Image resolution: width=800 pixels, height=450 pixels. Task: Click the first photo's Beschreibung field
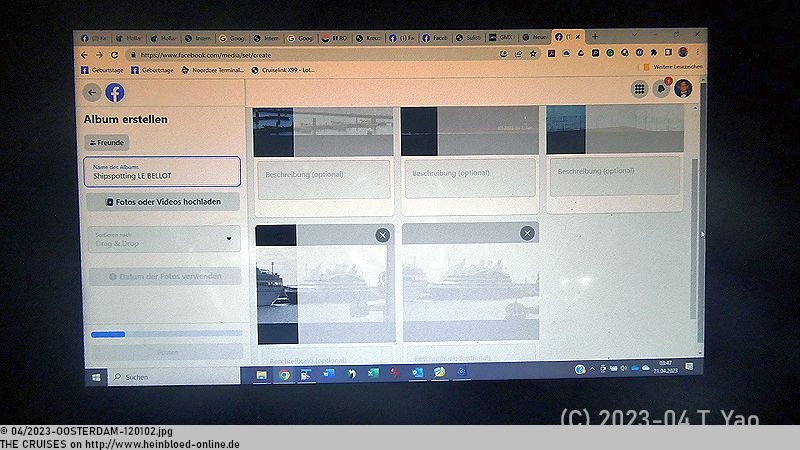click(x=324, y=180)
